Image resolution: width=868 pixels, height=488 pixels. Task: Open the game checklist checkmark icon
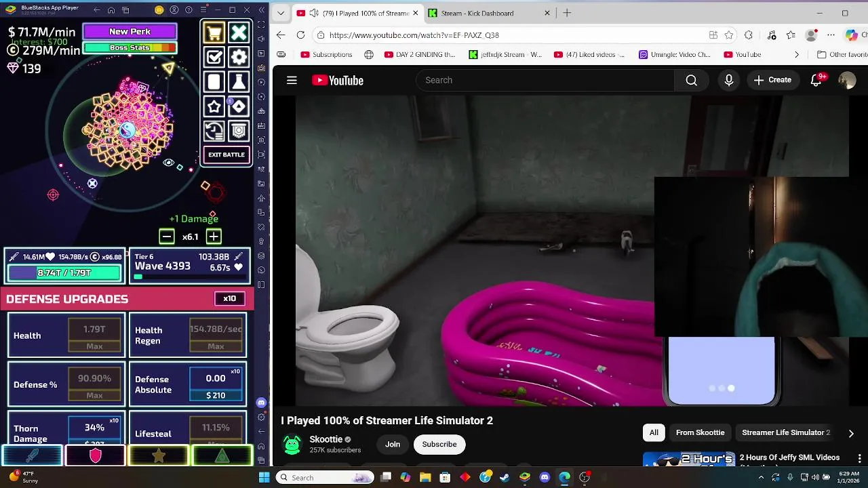pyautogui.click(x=214, y=57)
